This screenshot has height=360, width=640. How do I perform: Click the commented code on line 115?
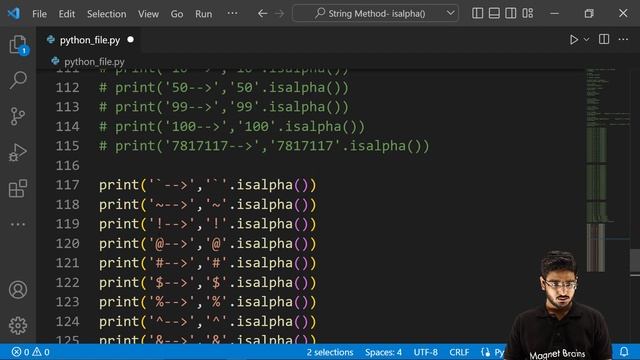coord(264,146)
